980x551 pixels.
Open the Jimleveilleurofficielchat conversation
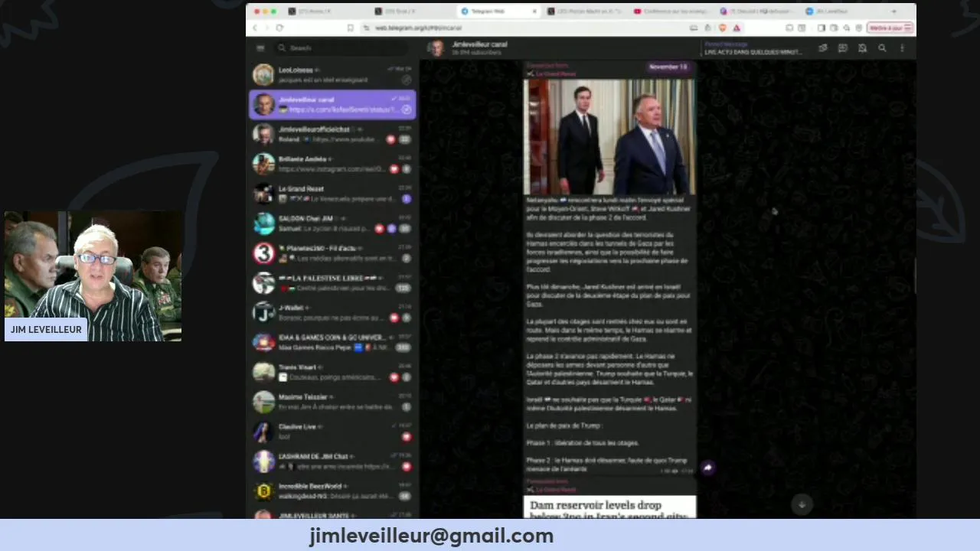[x=332, y=134]
